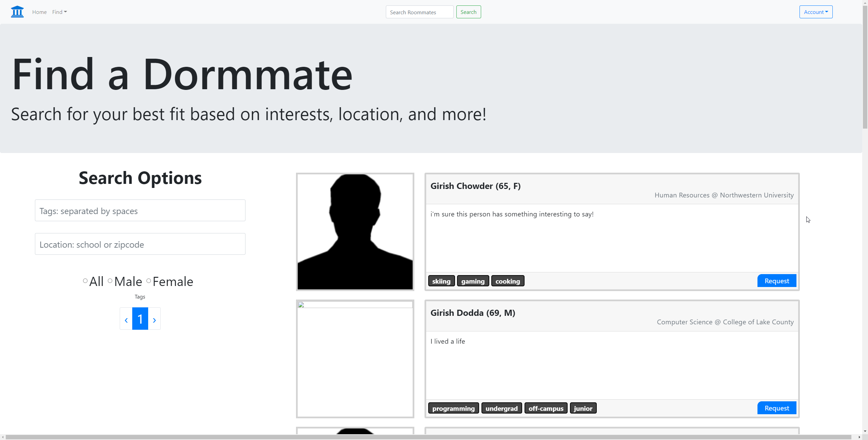Open the Find dropdown menu
868x440 pixels.
59,12
